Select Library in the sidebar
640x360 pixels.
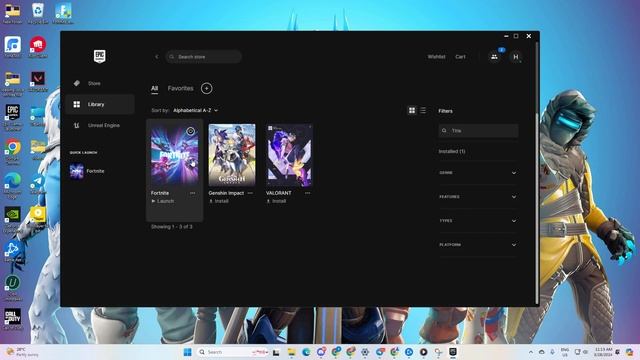click(x=100, y=104)
